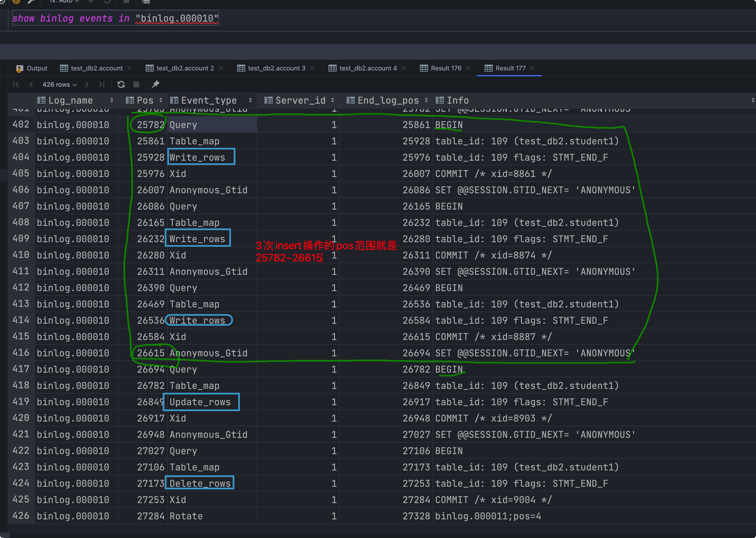This screenshot has width=756, height=538.
Task: Open the 426 rows page size dropdown
Action: tap(59, 84)
